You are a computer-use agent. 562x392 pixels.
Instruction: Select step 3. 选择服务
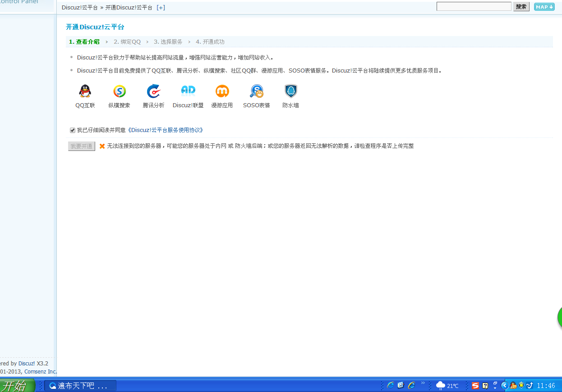168,42
